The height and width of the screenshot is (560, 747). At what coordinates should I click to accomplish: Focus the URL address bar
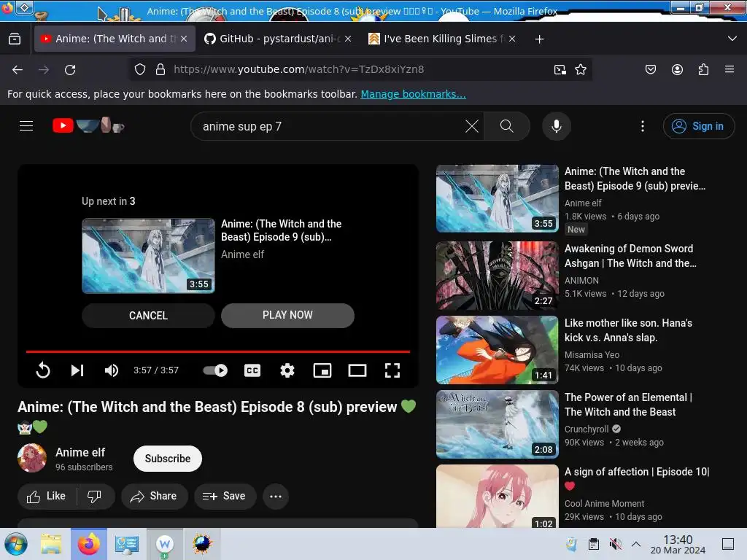pos(360,69)
